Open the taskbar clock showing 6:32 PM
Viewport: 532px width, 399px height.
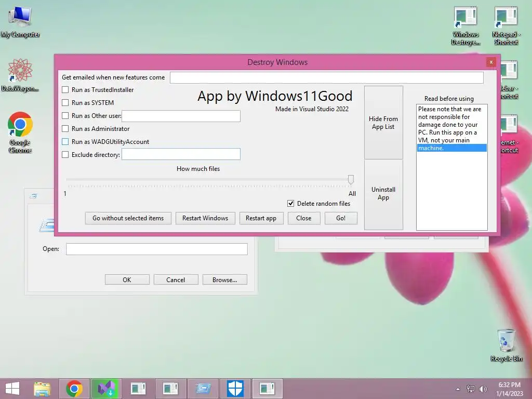pyautogui.click(x=509, y=389)
